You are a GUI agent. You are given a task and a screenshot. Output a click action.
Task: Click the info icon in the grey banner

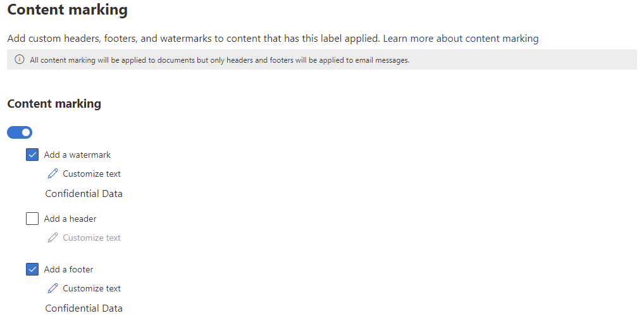(19, 60)
